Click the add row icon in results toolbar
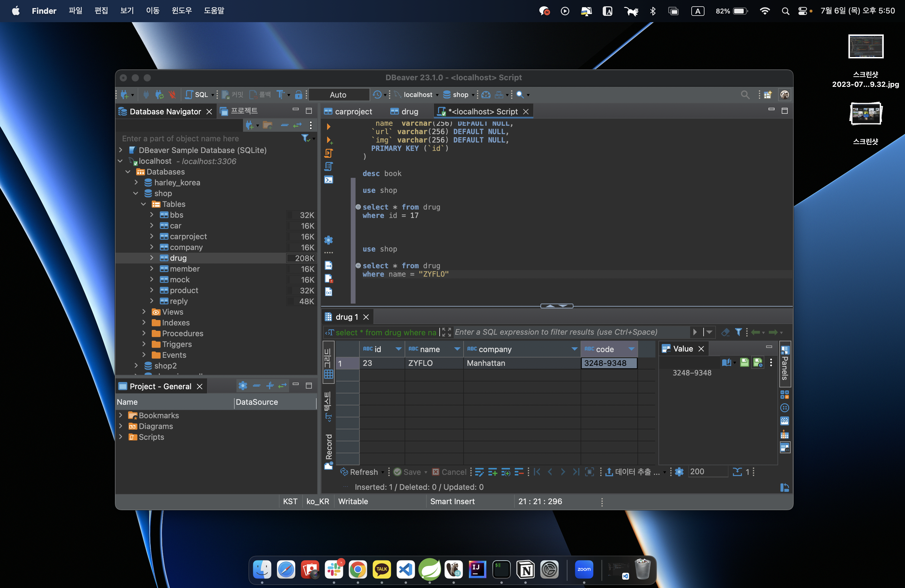 pyautogui.click(x=492, y=472)
